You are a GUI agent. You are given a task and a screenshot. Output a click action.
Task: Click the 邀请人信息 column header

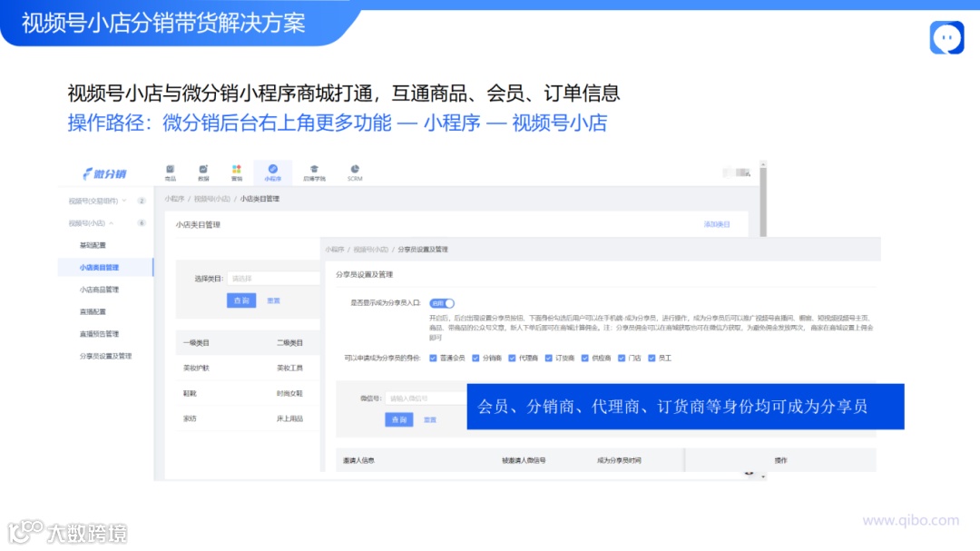click(358, 460)
